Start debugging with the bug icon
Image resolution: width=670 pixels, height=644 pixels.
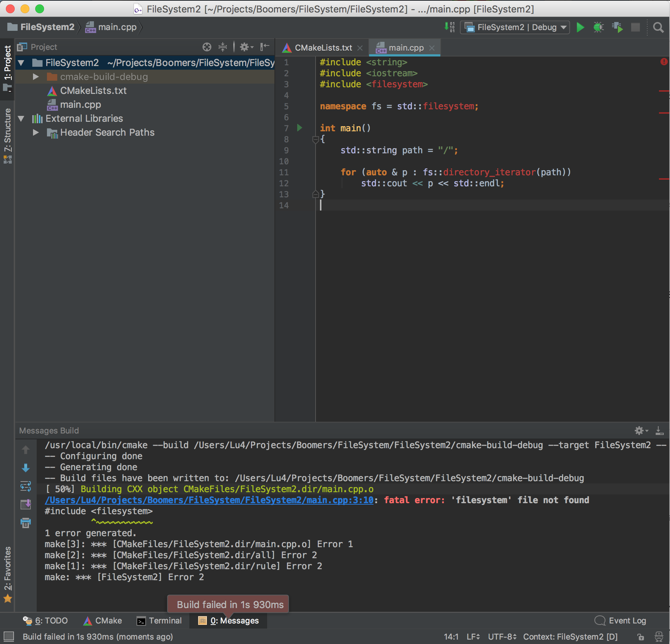pos(598,28)
